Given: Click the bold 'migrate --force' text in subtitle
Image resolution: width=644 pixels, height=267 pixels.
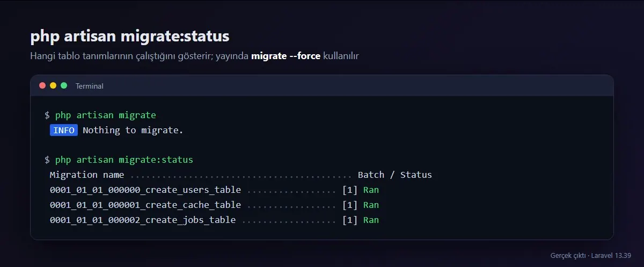Looking at the screenshot, I should (286, 56).
